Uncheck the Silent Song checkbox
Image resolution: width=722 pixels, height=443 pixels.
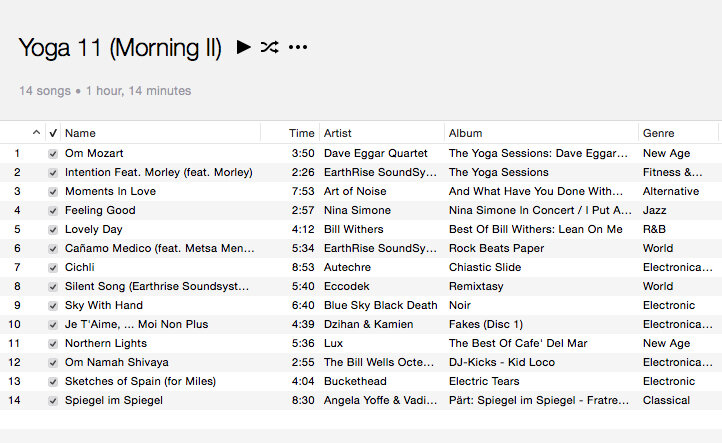pos(53,287)
